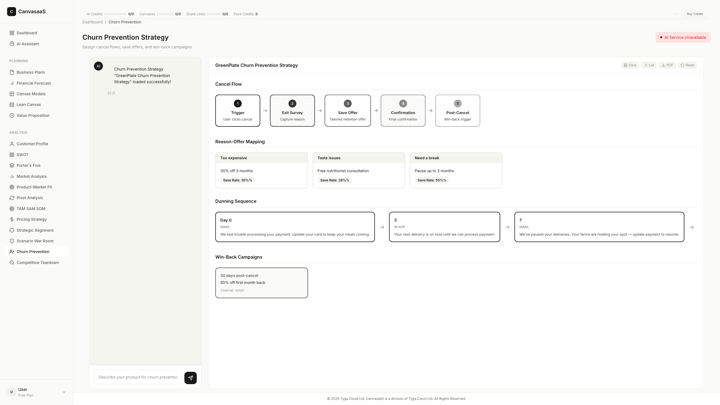This screenshot has width=720, height=405.
Task: Open Customer Profile in sidebar
Action: [x=37, y=144]
